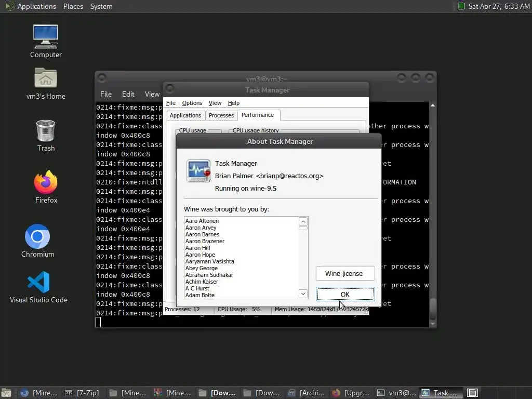The image size is (532, 399).
Task: Select Aaron Hill in the list
Action: coord(197,248)
